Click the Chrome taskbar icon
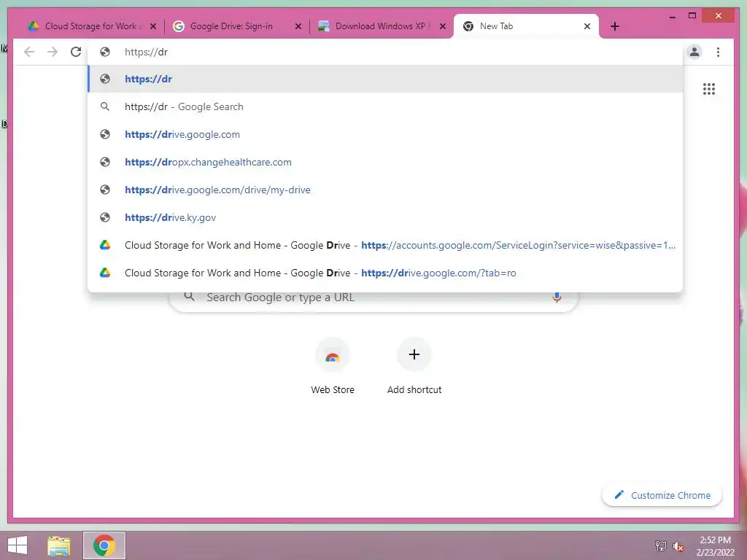Screen dimensions: 747x560 (104, 545)
